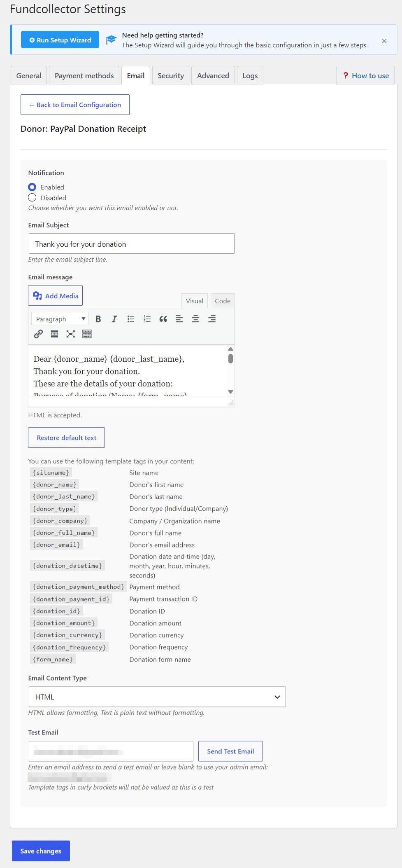This screenshot has height=868, width=402.
Task: Insert Read More tag
Action: click(x=54, y=334)
